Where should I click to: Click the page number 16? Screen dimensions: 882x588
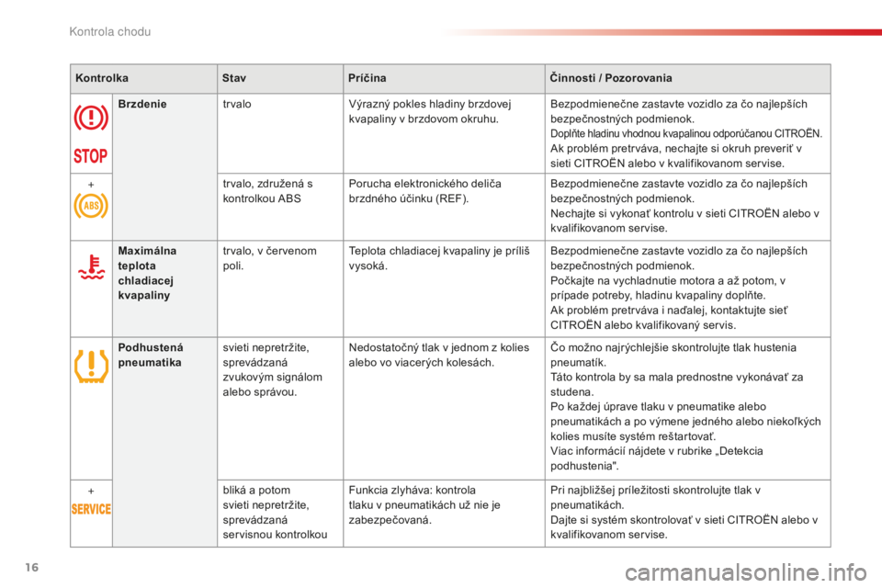click(x=32, y=567)
